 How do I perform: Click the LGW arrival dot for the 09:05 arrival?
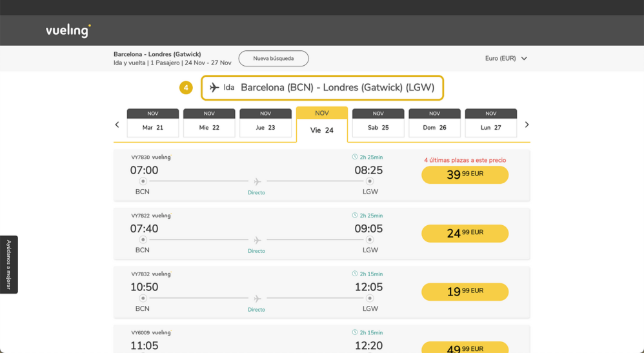[x=370, y=239]
